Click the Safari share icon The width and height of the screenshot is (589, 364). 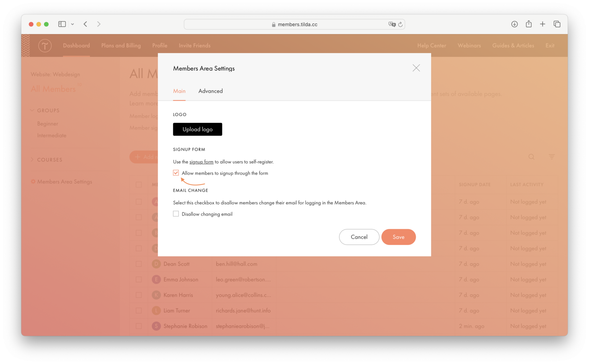pyautogui.click(x=528, y=24)
